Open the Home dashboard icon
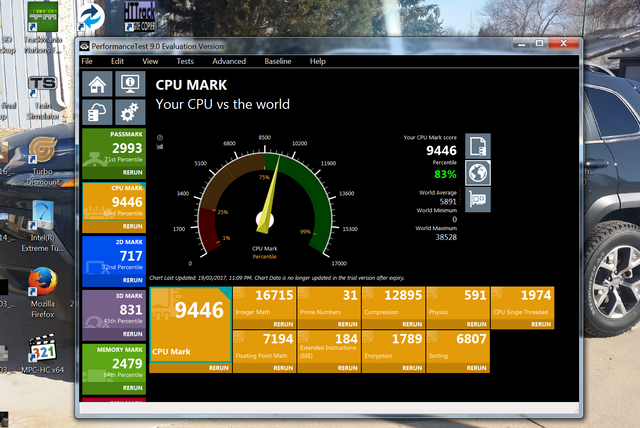Screen dimensions: 640x428 click(97, 84)
